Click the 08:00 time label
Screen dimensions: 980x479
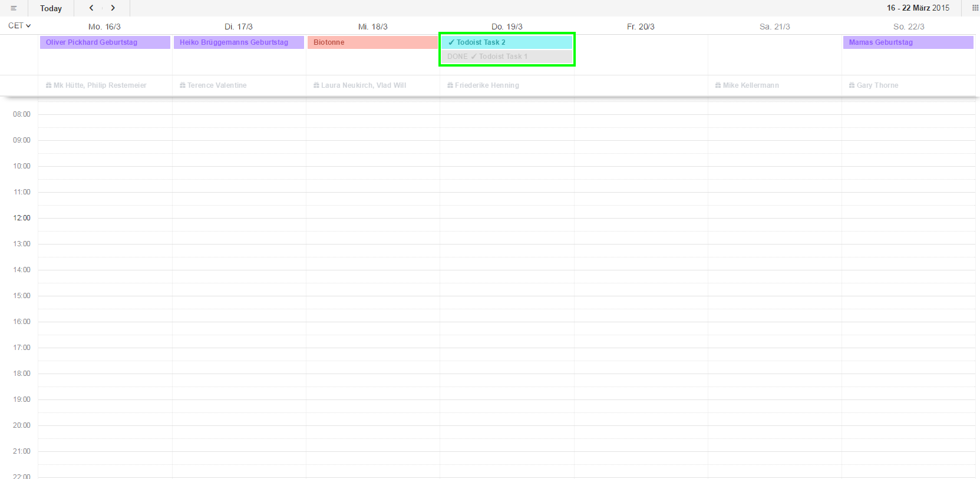pyautogui.click(x=22, y=114)
